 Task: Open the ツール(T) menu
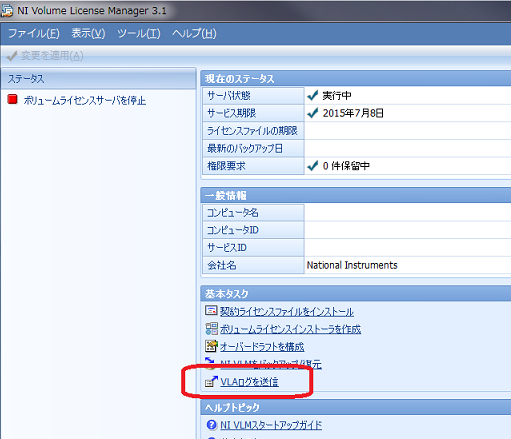pyautogui.click(x=139, y=33)
